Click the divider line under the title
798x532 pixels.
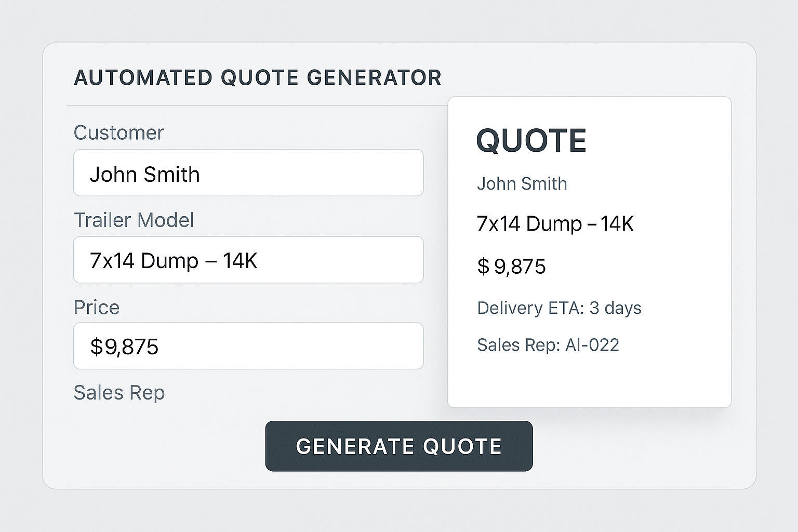255,106
